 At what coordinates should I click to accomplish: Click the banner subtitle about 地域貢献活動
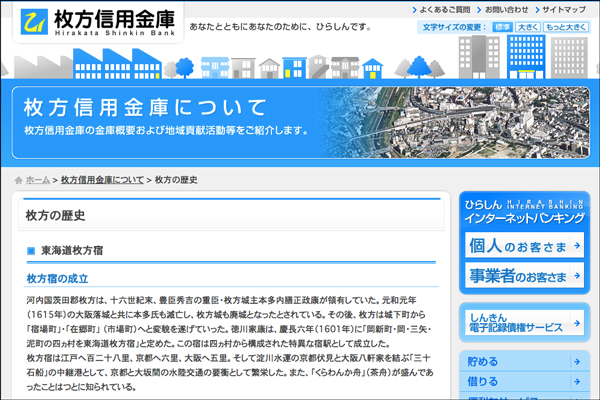click(166, 131)
